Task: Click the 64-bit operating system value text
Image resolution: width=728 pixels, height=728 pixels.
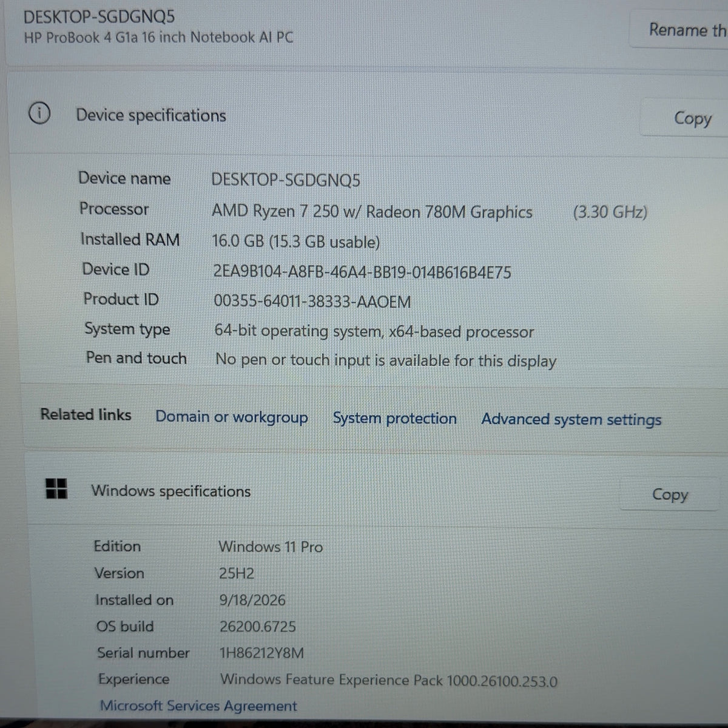Action: pos(374,331)
